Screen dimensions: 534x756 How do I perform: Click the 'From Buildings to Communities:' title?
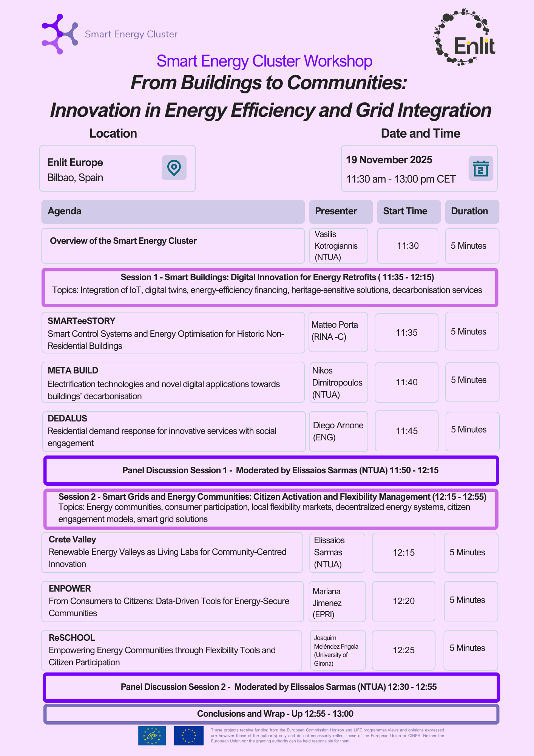pyautogui.click(x=269, y=82)
